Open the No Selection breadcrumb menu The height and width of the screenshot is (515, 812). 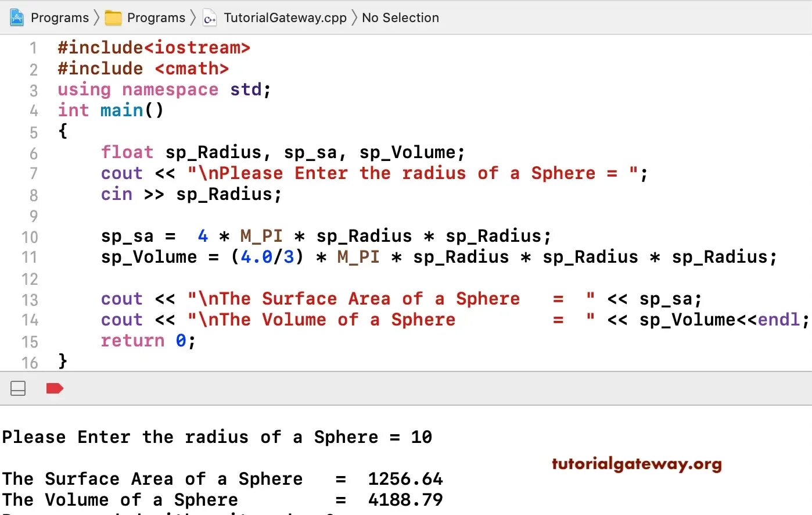400,18
